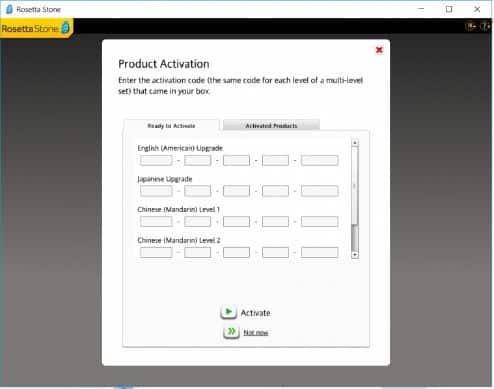494x389 pixels.
Task: Focus last code field for English (American) Upgrade
Action: click(319, 160)
